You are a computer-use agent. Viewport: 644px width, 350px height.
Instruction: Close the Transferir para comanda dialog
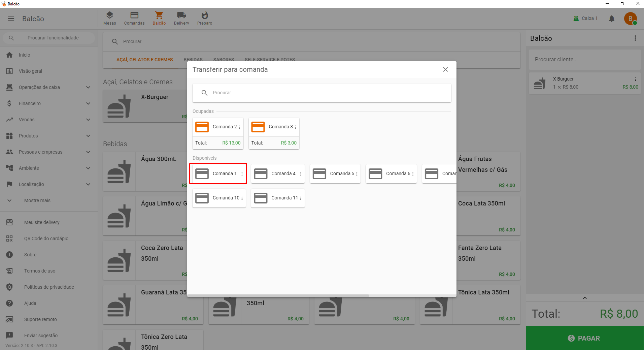click(445, 69)
